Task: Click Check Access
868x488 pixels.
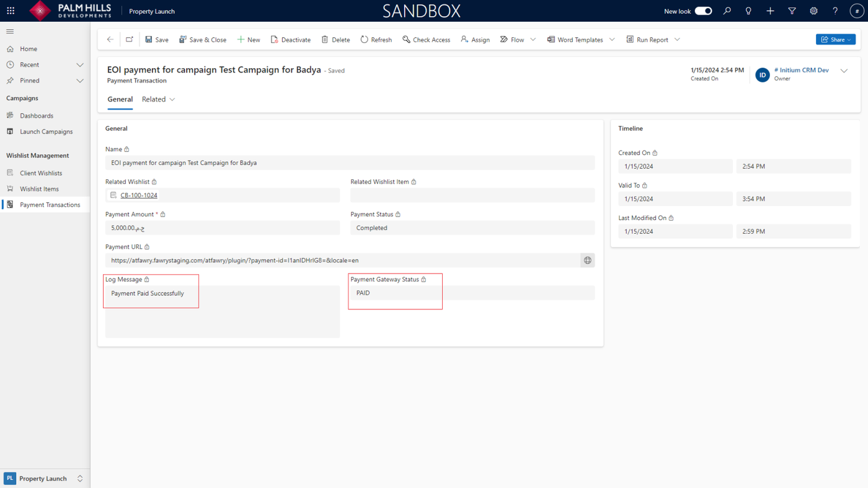Action: 427,40
